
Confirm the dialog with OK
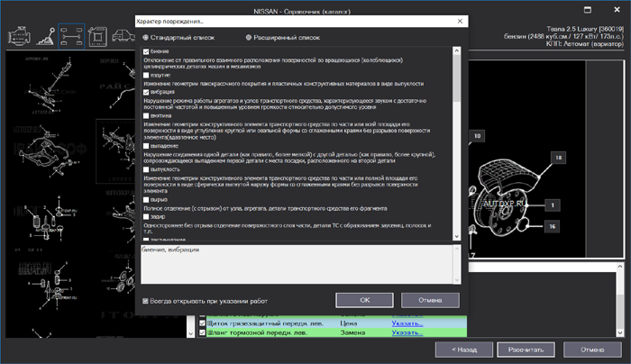coord(364,300)
